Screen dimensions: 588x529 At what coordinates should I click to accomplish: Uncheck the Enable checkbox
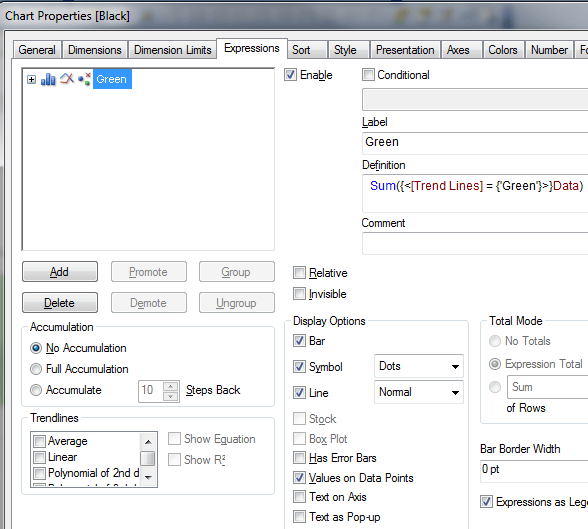[x=290, y=75]
